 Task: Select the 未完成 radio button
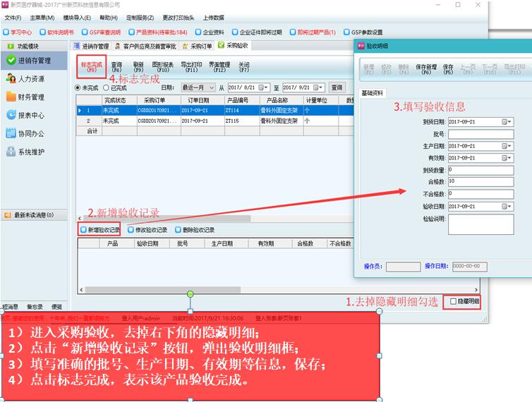tap(78, 88)
